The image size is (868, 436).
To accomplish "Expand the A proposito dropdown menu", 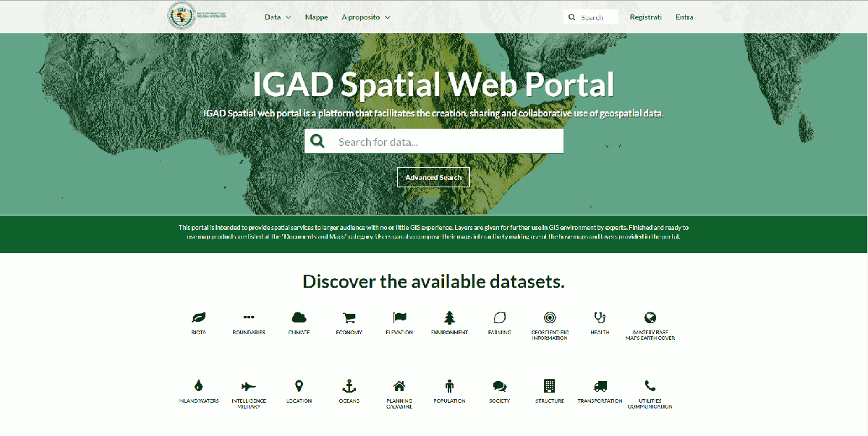I will coord(366,17).
